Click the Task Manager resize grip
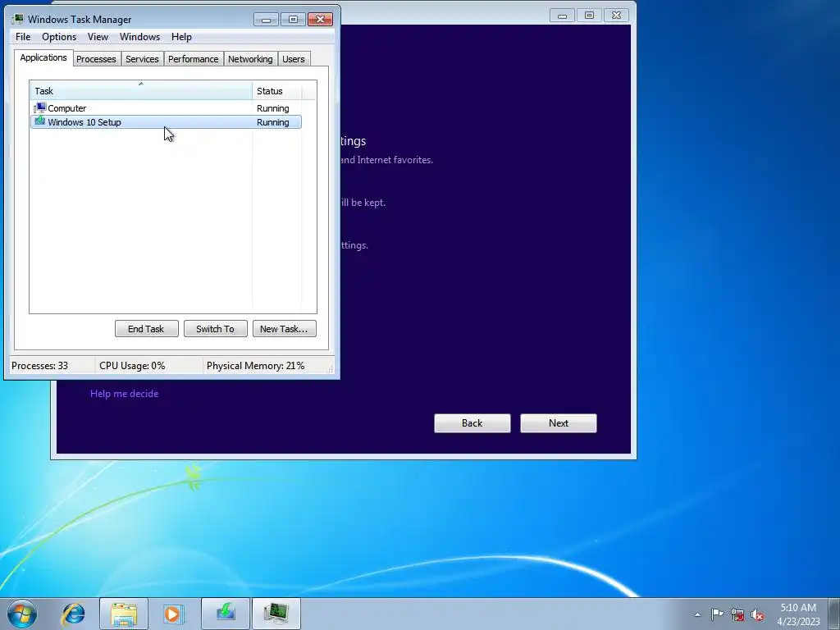 click(330, 369)
